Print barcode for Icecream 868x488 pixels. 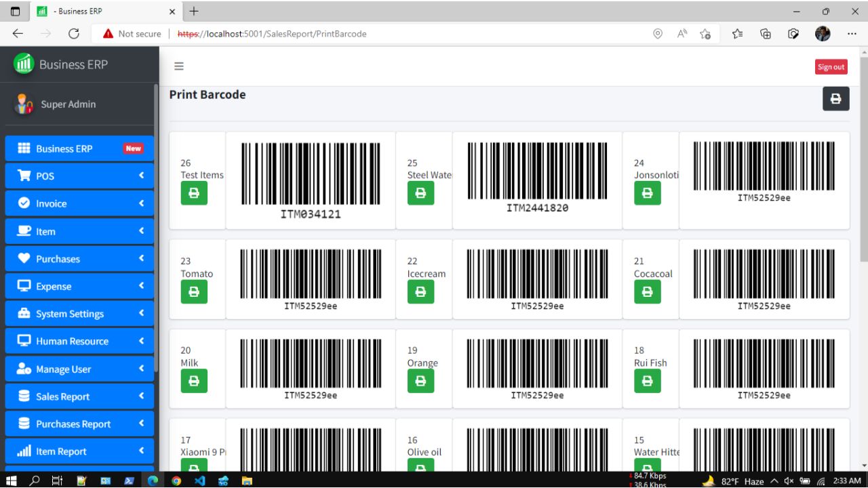[421, 291]
